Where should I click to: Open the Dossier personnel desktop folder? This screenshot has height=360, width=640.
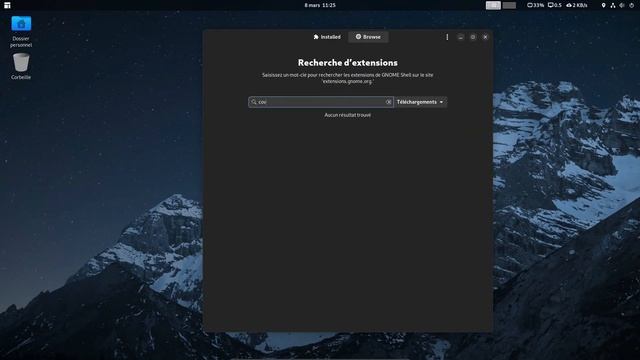coord(21,31)
